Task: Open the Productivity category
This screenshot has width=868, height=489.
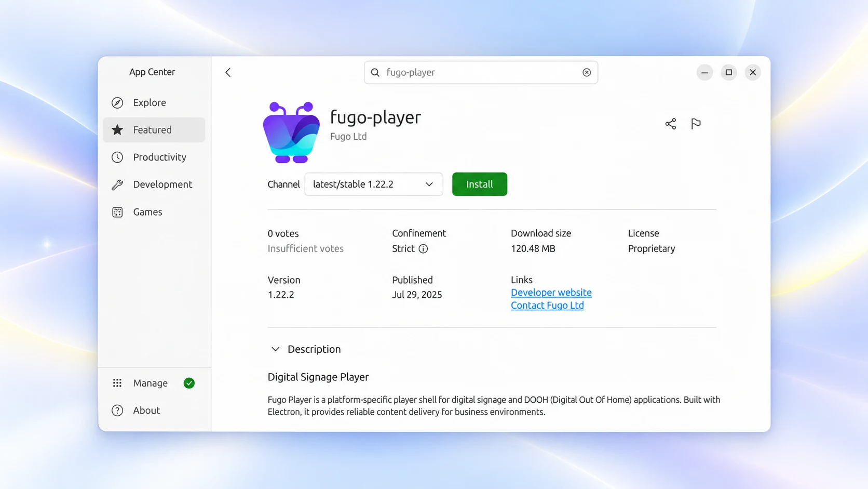Action: click(154, 157)
